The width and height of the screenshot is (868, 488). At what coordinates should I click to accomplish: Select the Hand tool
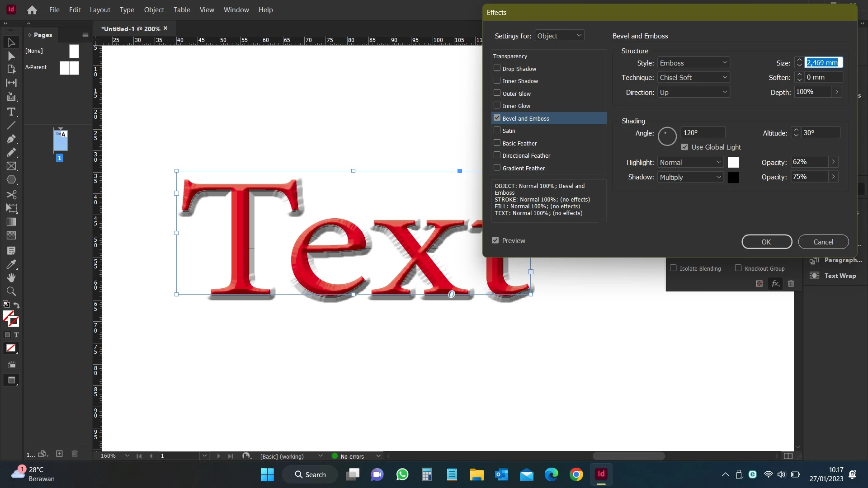coord(11,277)
